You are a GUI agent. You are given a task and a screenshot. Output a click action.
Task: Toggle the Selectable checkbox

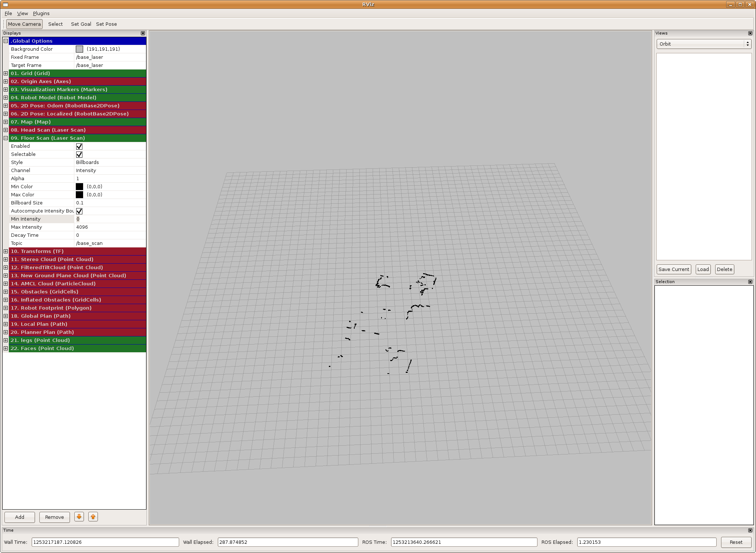(x=79, y=154)
